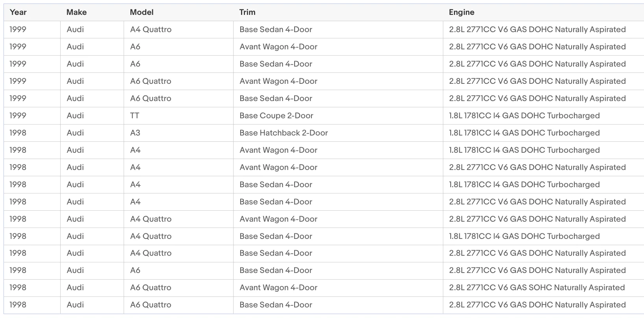
Task: Click the Year column header
Action: 32,12
